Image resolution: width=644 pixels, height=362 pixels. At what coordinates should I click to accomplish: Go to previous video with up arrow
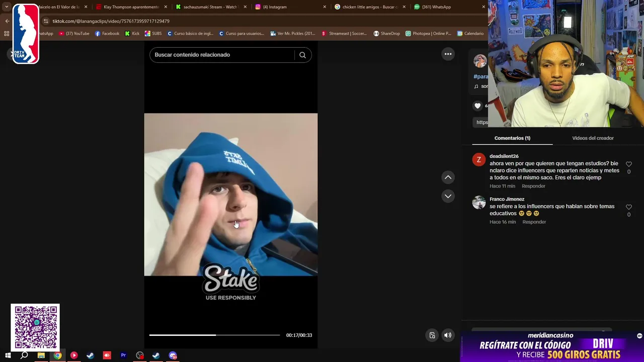point(448,177)
